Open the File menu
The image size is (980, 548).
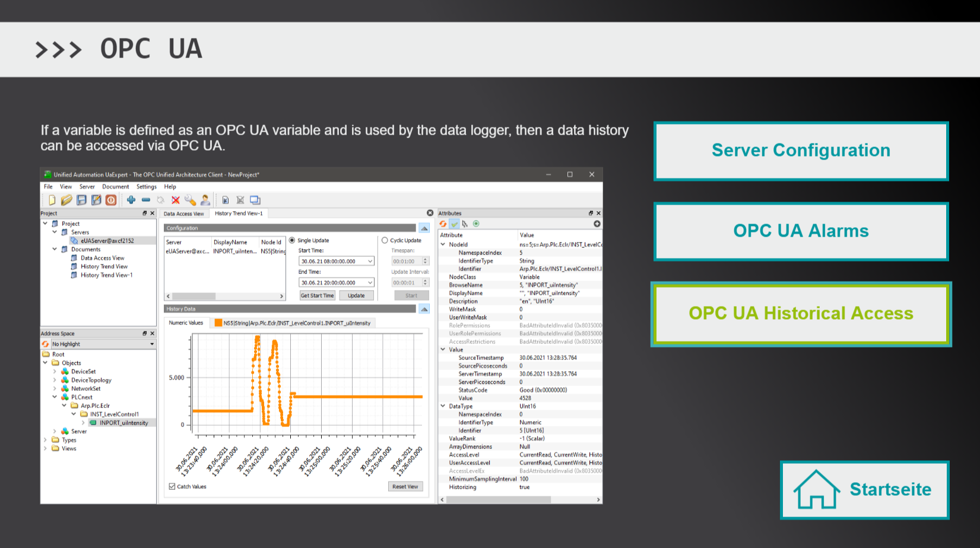click(x=48, y=186)
